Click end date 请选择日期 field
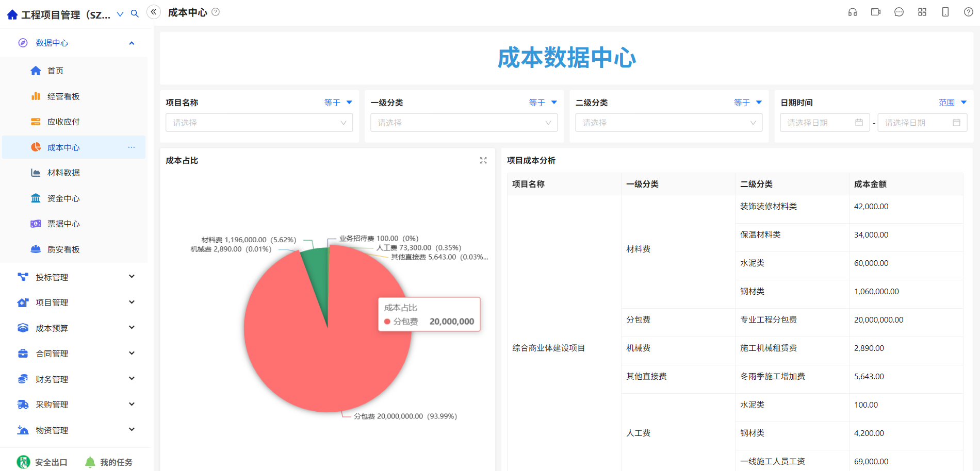This screenshot has width=980, height=471. click(922, 123)
